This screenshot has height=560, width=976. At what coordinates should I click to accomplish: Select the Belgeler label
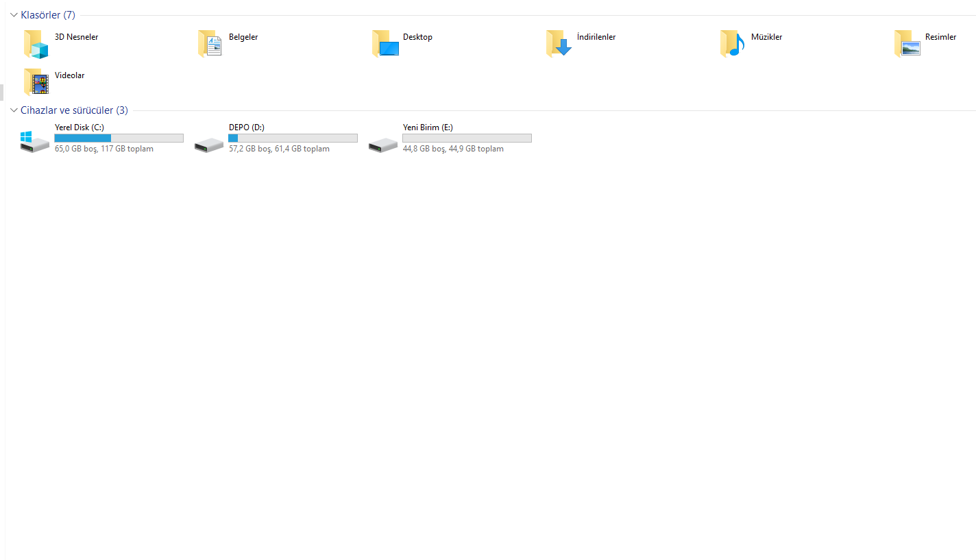point(243,37)
